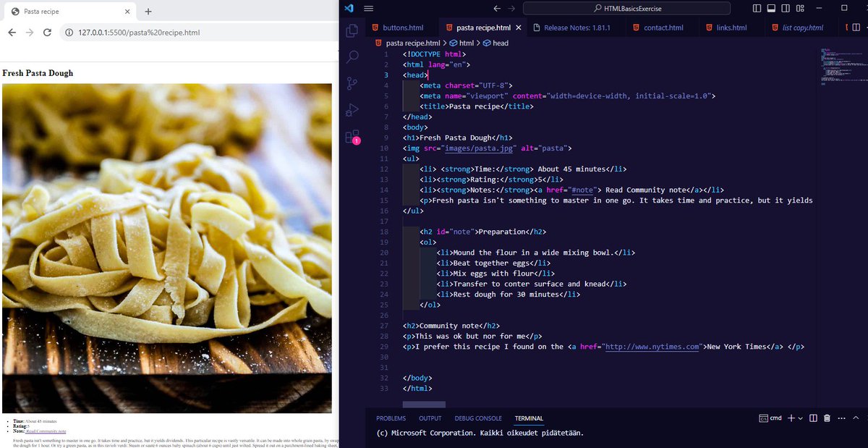The image size is (868, 448).
Task: Open the PROBLEMS panel tab
Action: 391,418
